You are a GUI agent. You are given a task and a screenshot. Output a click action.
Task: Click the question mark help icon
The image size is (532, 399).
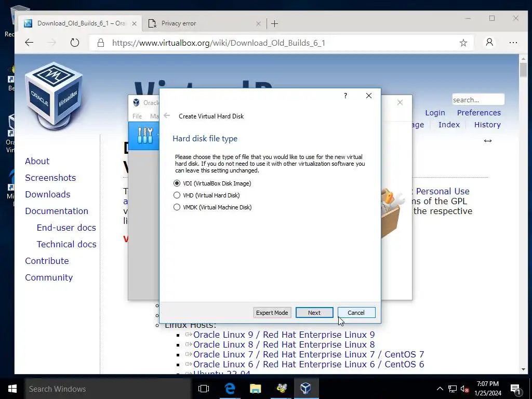point(345,96)
